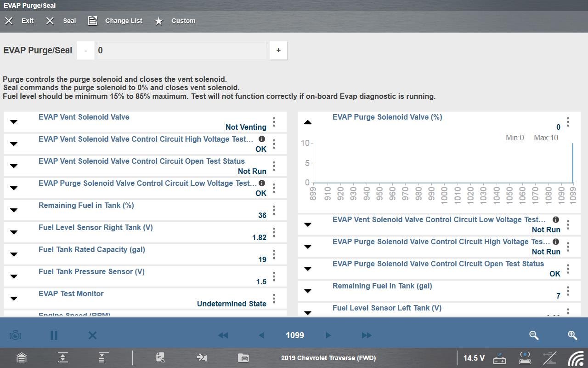Viewport: 588px width, 368px height.
Task: Open the codes warning list icon
Action: coord(161,358)
